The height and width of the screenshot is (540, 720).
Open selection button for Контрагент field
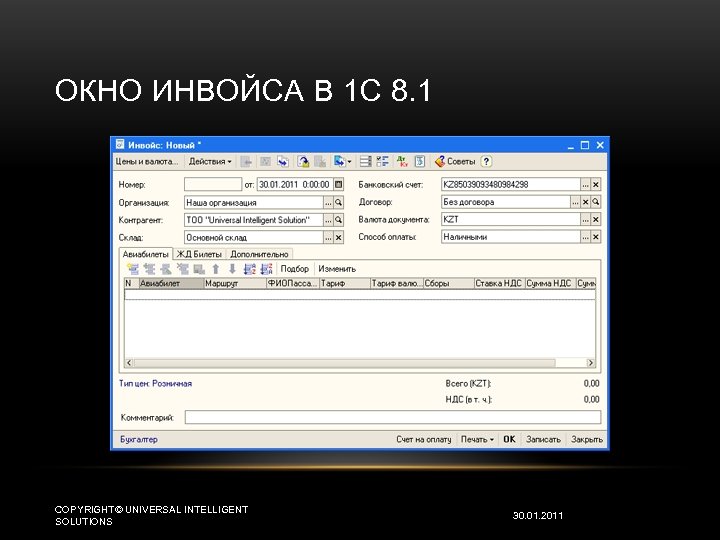click(328, 220)
